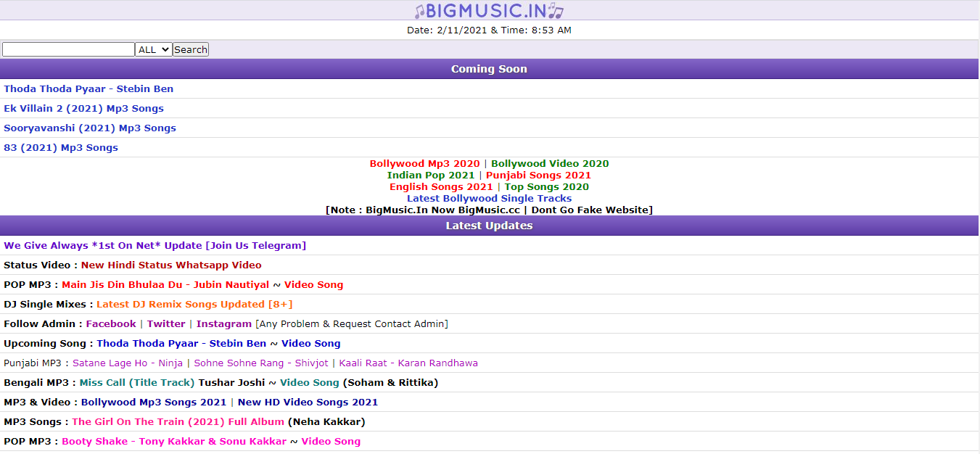
Task: Open Latest Bollywood Single Tracks
Action: click(x=489, y=199)
